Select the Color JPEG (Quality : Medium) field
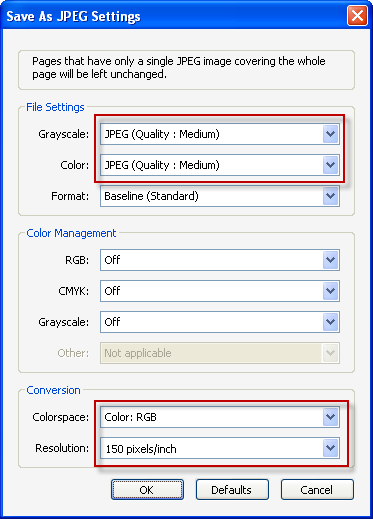Viewport: 373px width, 519px height. [220, 165]
